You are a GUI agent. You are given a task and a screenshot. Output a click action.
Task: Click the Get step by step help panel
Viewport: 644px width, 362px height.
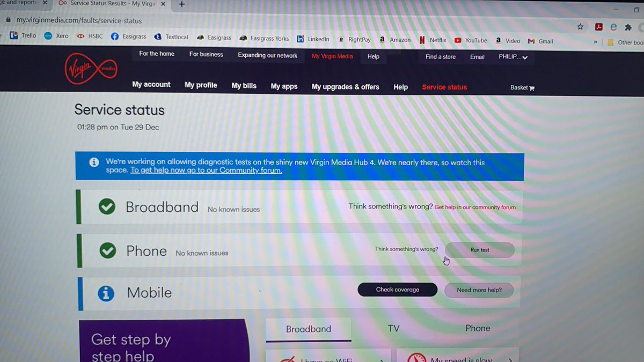tap(164, 341)
